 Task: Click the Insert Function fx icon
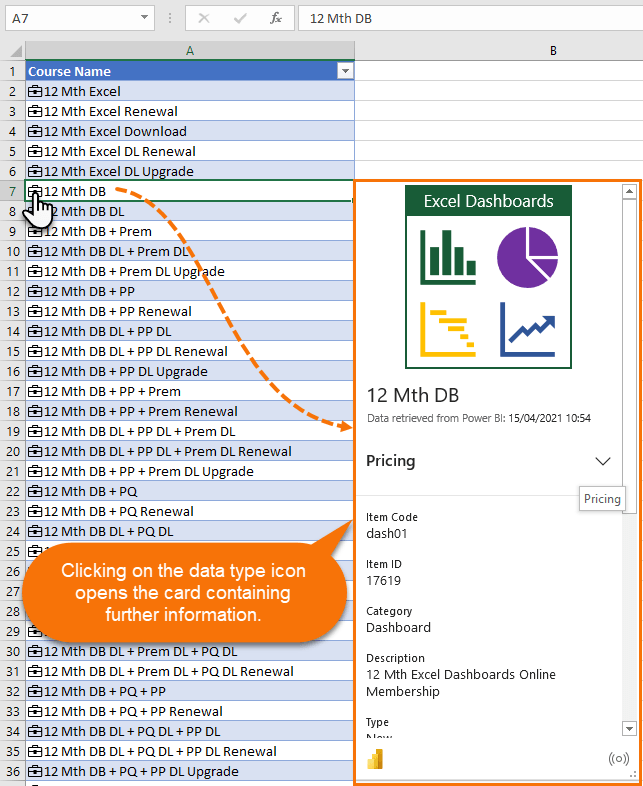click(x=275, y=19)
